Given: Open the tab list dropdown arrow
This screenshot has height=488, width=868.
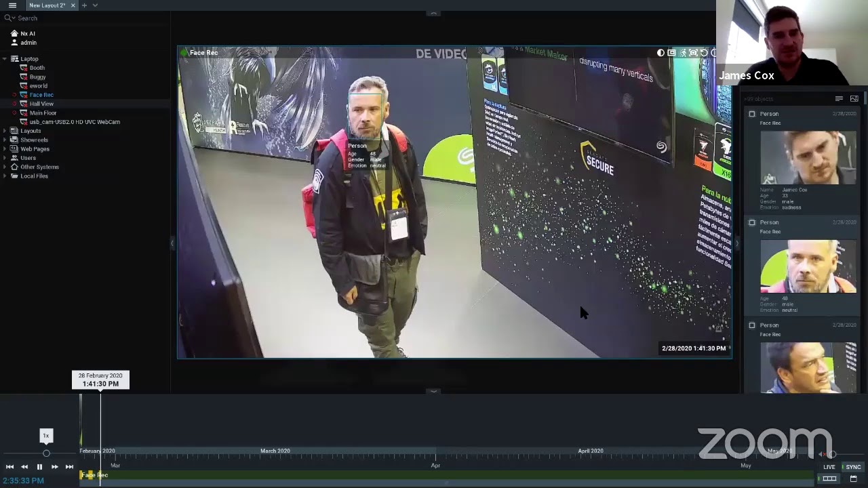Looking at the screenshot, I should tap(95, 5).
